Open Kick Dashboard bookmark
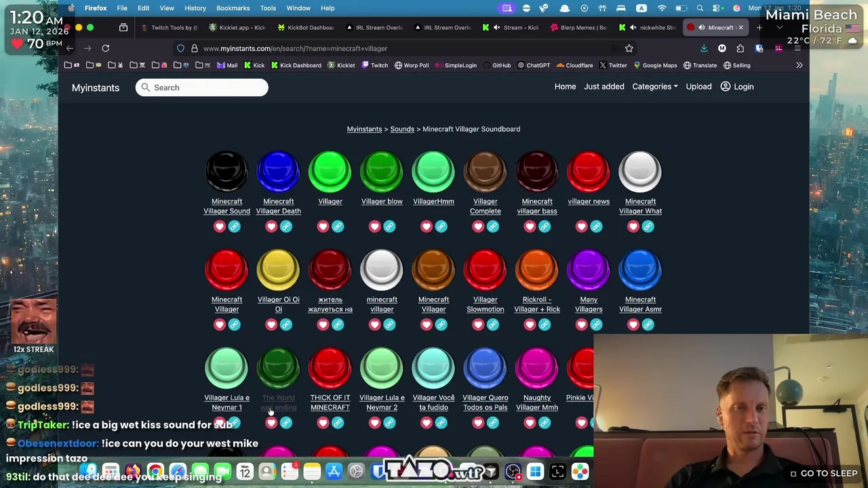 (x=296, y=65)
